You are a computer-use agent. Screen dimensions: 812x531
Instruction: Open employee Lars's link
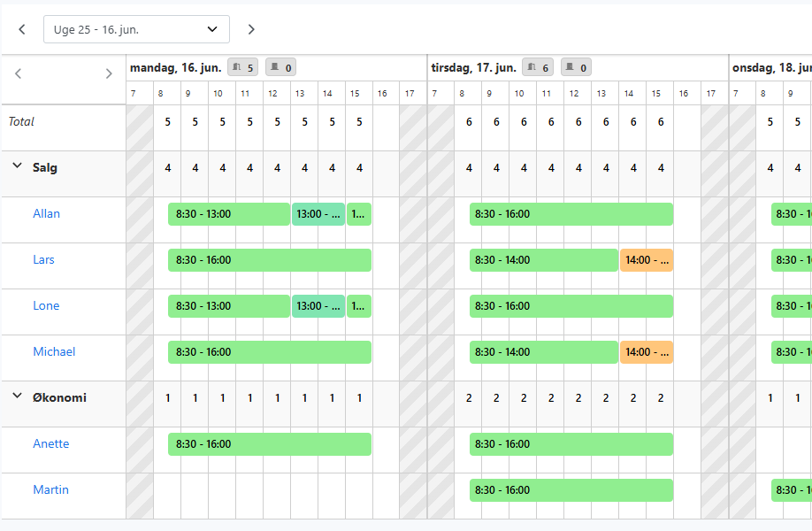click(x=43, y=259)
